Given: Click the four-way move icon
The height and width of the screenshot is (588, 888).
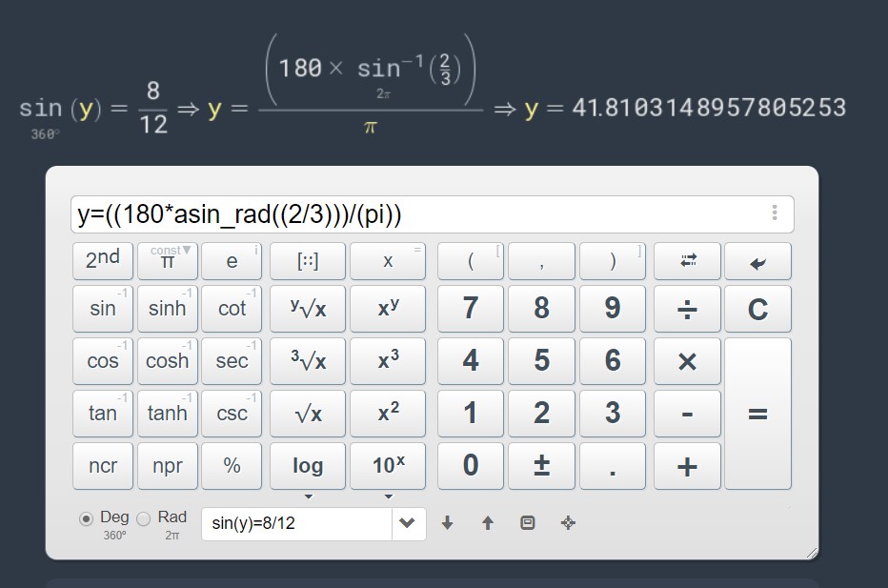Looking at the screenshot, I should click(568, 523).
